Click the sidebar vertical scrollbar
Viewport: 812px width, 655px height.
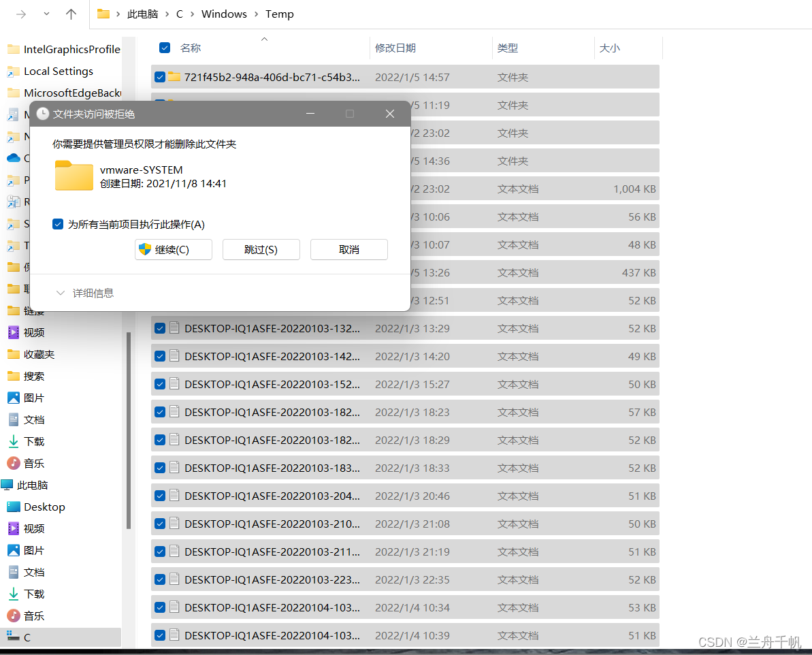tap(129, 430)
